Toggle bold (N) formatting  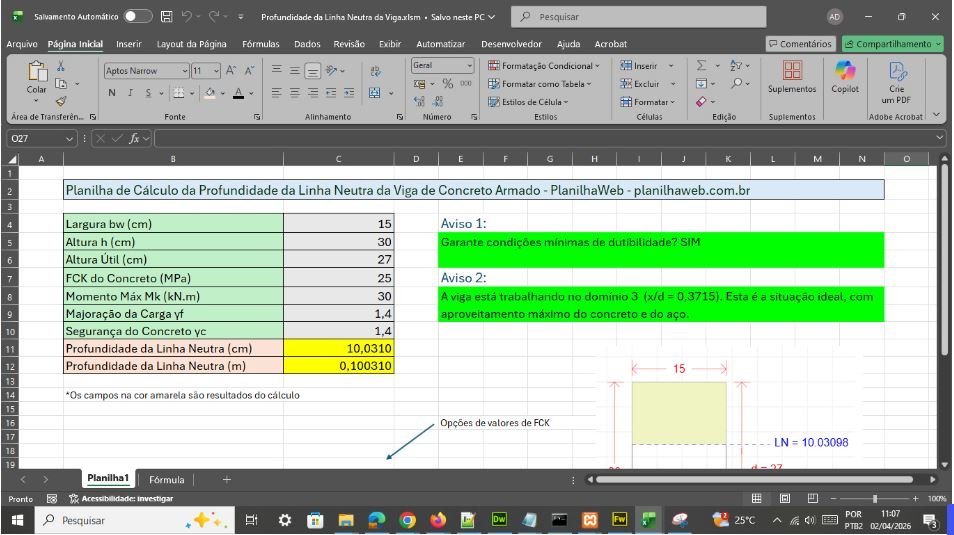coord(111,93)
